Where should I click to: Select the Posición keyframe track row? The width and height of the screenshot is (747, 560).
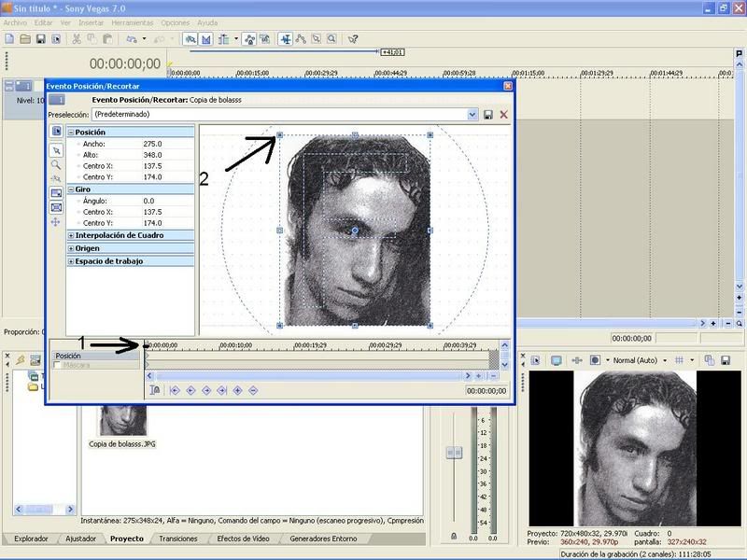click(96, 356)
